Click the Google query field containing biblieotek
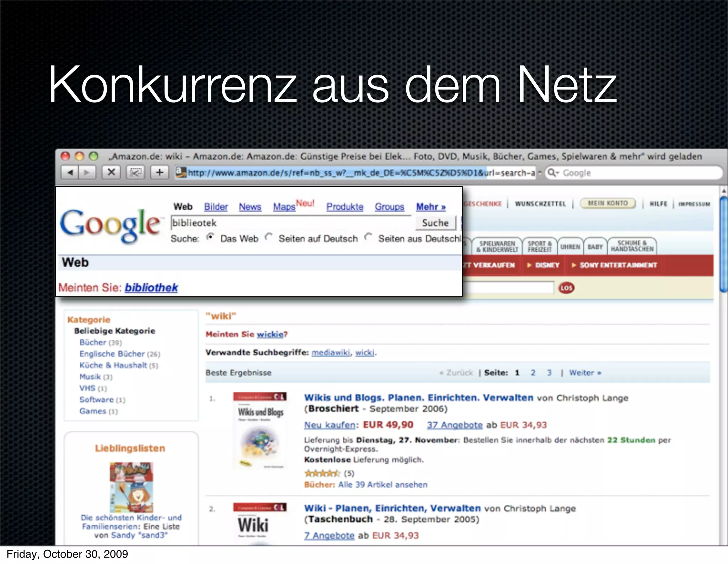The width and height of the screenshot is (728, 564). click(x=291, y=223)
